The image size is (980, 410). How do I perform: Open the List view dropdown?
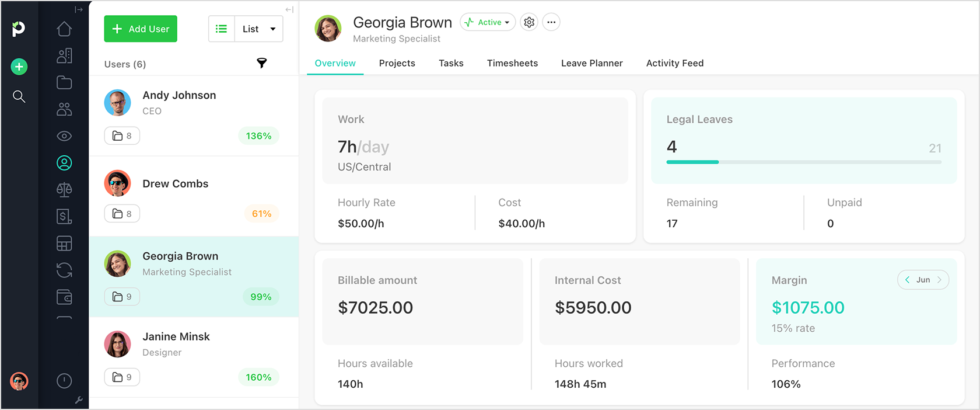click(x=259, y=29)
